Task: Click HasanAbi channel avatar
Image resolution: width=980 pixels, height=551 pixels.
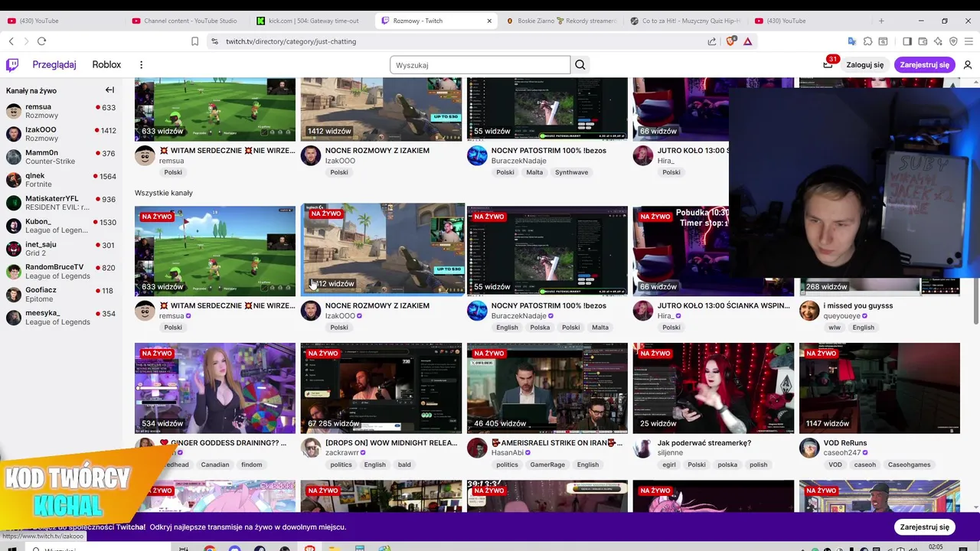Action: [477, 448]
